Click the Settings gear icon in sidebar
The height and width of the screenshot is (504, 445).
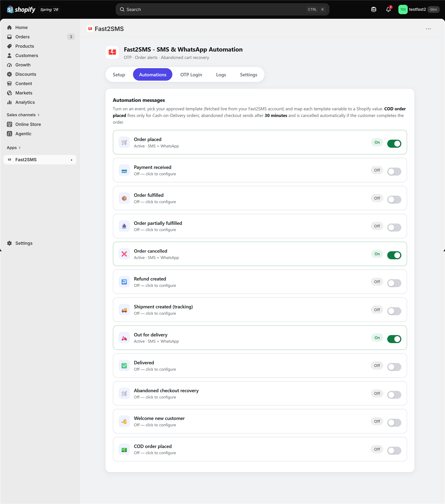(x=9, y=243)
